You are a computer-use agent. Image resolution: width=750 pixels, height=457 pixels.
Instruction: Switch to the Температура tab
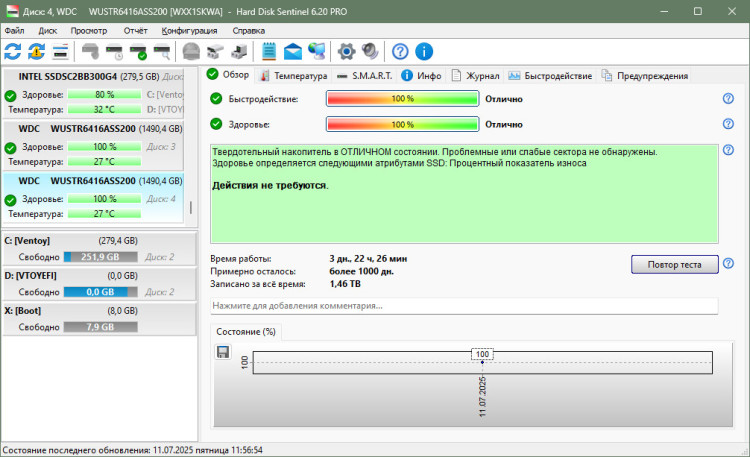(x=293, y=76)
